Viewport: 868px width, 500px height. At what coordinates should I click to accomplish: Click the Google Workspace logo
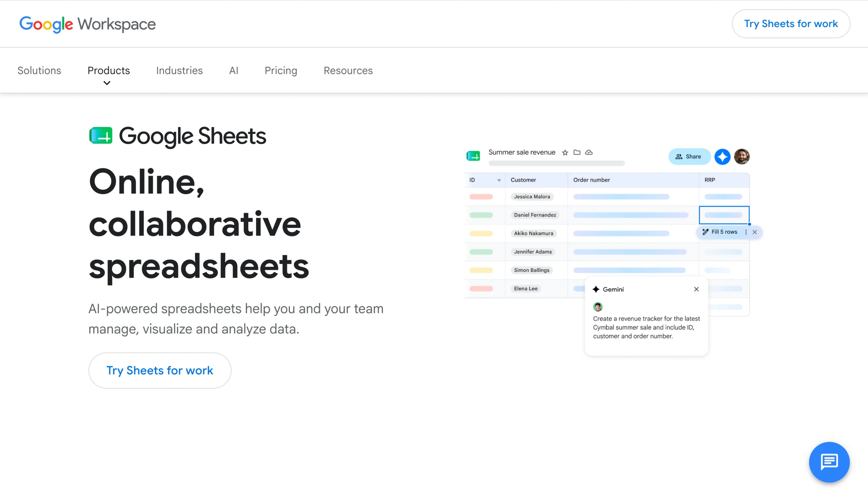click(87, 24)
